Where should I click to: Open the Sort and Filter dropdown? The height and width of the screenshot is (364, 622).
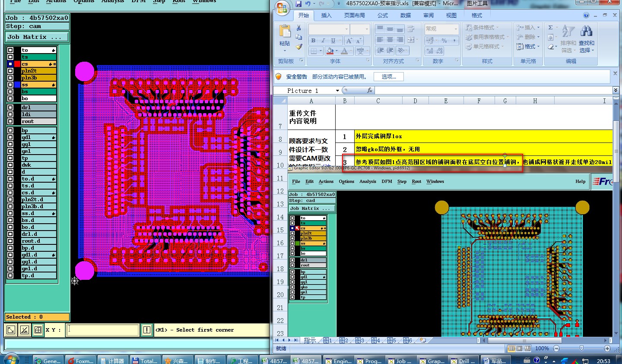[568, 39]
